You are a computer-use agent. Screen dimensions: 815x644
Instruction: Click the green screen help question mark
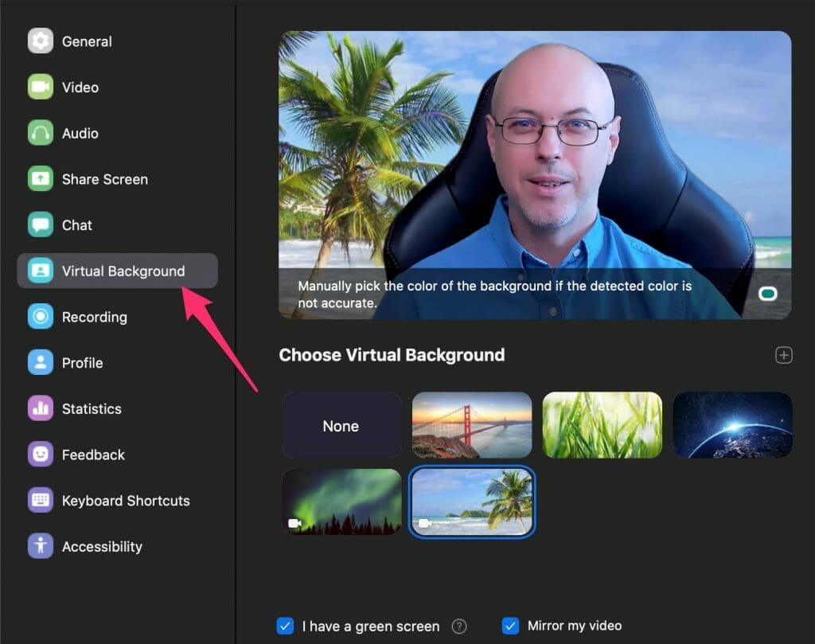click(x=459, y=626)
